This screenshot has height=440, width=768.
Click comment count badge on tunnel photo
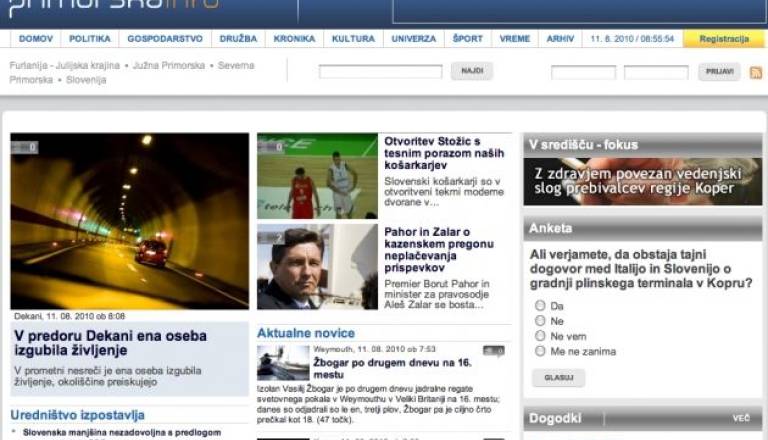click(25, 147)
